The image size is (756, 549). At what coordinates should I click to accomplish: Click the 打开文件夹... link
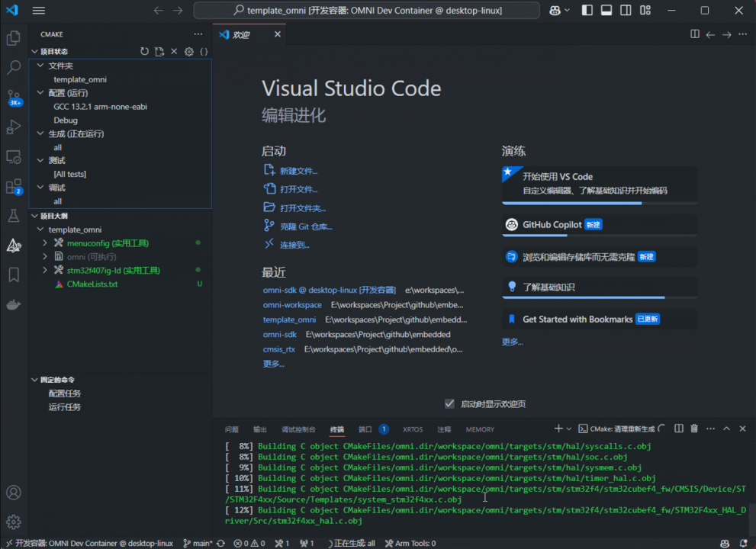coord(303,208)
